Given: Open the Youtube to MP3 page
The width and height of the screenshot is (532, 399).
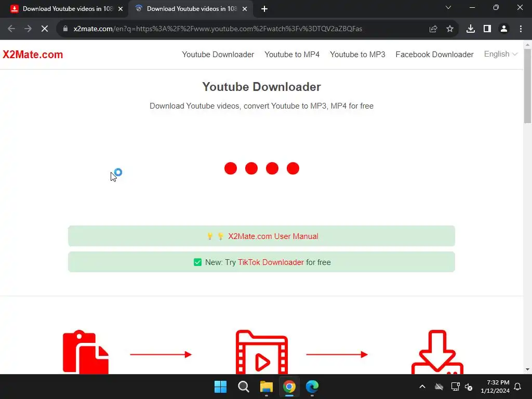Looking at the screenshot, I should [x=357, y=55].
